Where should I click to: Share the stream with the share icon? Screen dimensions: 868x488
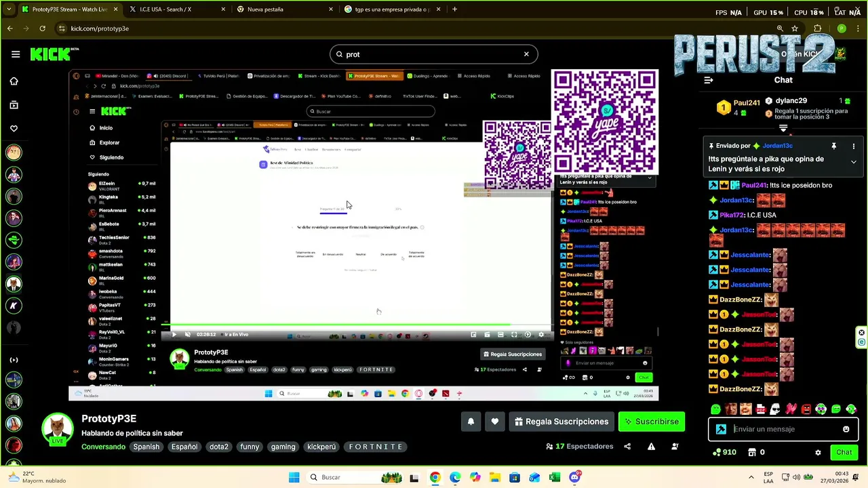click(x=627, y=447)
